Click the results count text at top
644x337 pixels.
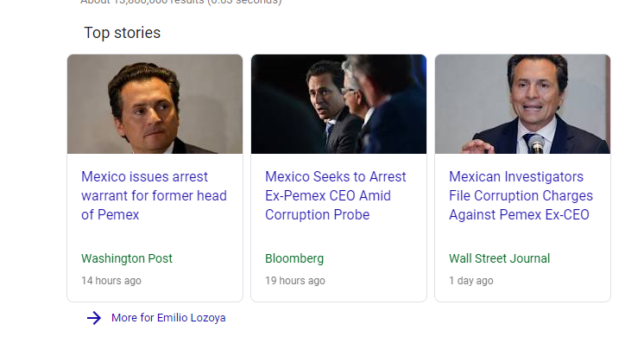pyautogui.click(x=181, y=2)
